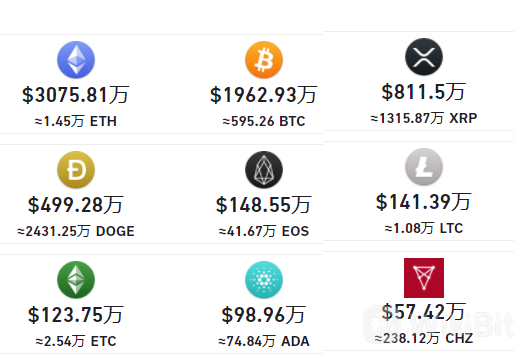Viewport: 529px width, 360px height.
Task: Click the ≈238.12万 CHZ quantity text
Action: click(424, 338)
